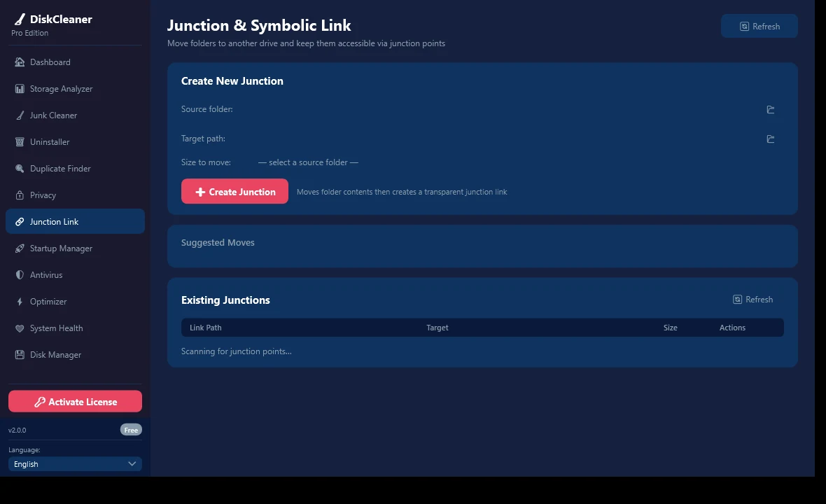This screenshot has width=826, height=504.
Task: Click the Storage Analyzer chart icon
Action: click(x=20, y=88)
